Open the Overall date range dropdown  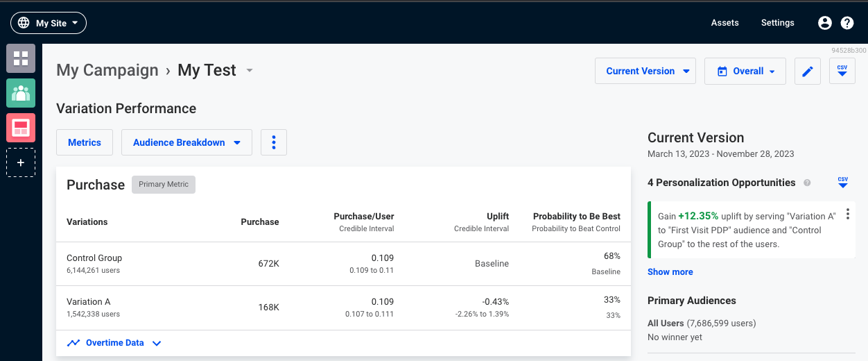tap(745, 71)
